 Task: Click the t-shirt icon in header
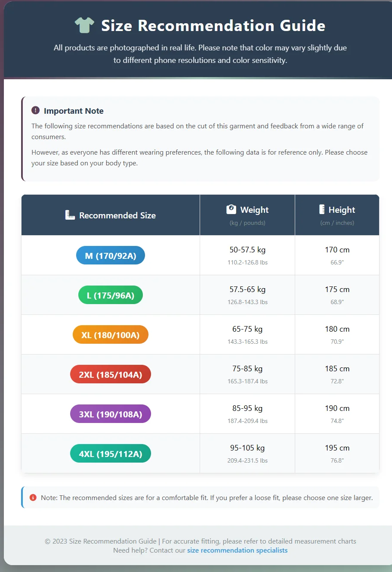point(84,25)
